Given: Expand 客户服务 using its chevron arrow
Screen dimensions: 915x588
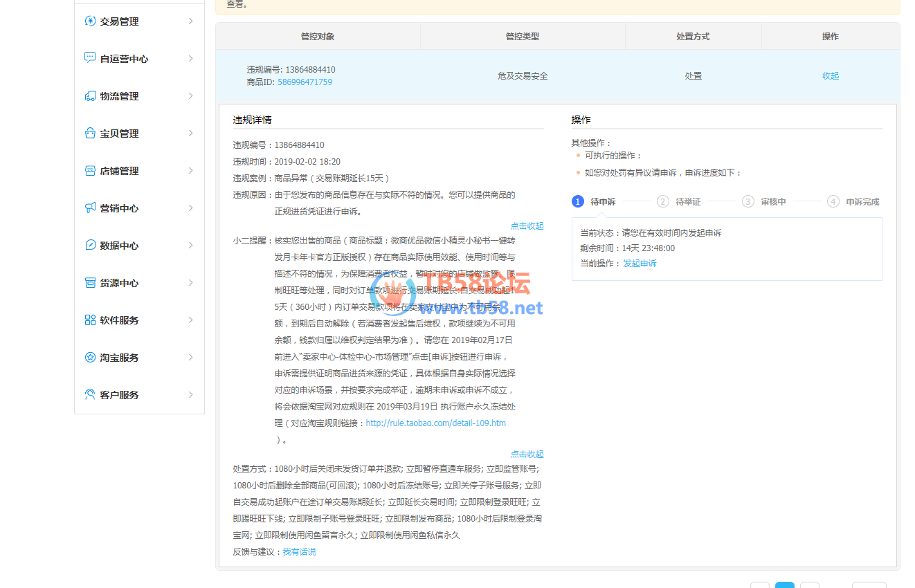Looking at the screenshot, I should [190, 395].
